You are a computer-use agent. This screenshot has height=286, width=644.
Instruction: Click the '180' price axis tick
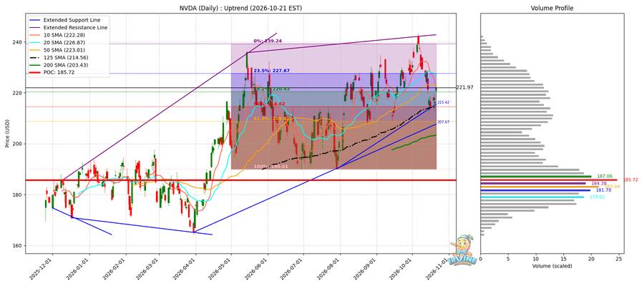click(x=17, y=195)
